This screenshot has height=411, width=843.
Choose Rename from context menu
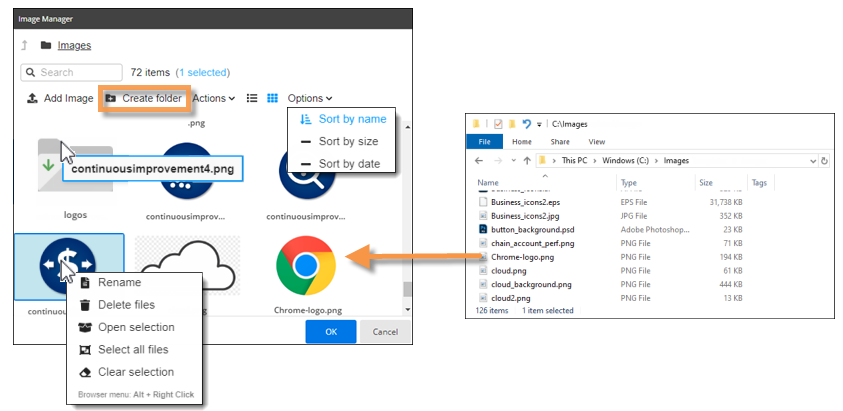pos(119,283)
